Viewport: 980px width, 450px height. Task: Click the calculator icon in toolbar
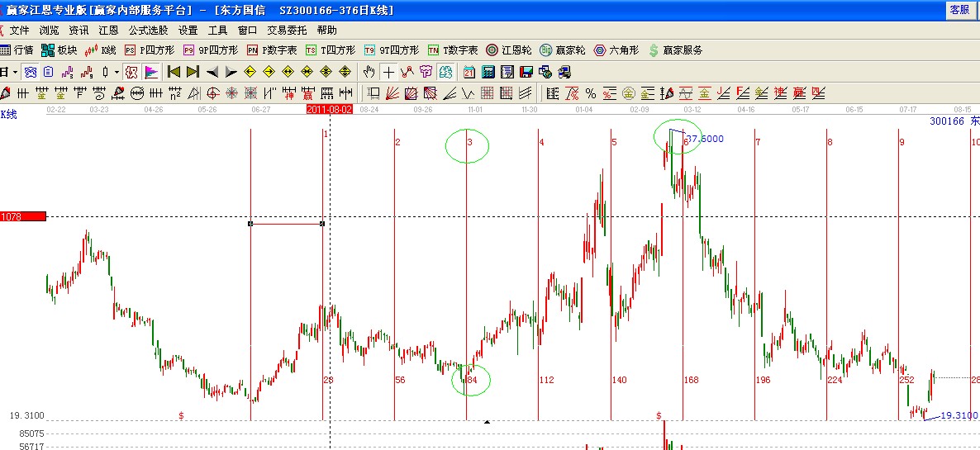click(488, 72)
